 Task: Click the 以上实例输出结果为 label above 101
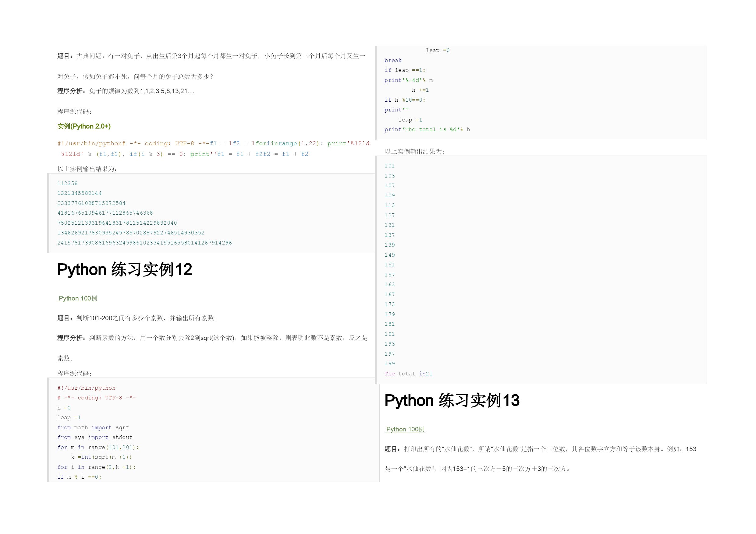[414, 152]
